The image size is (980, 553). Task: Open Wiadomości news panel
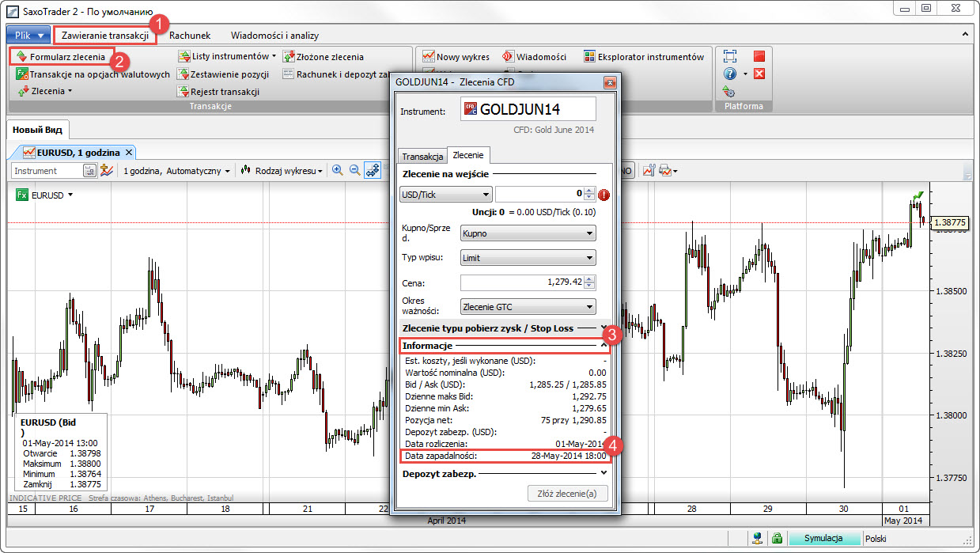click(x=534, y=57)
